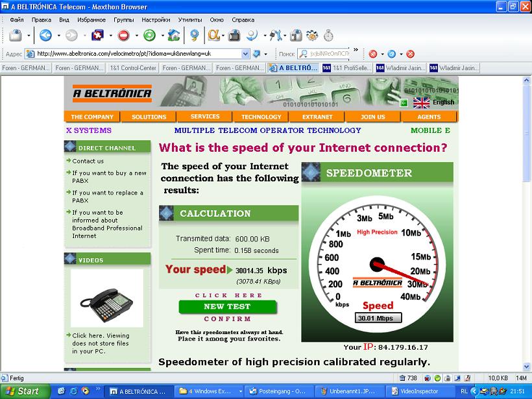Open the wrench and hammer Tools icon

(276, 35)
